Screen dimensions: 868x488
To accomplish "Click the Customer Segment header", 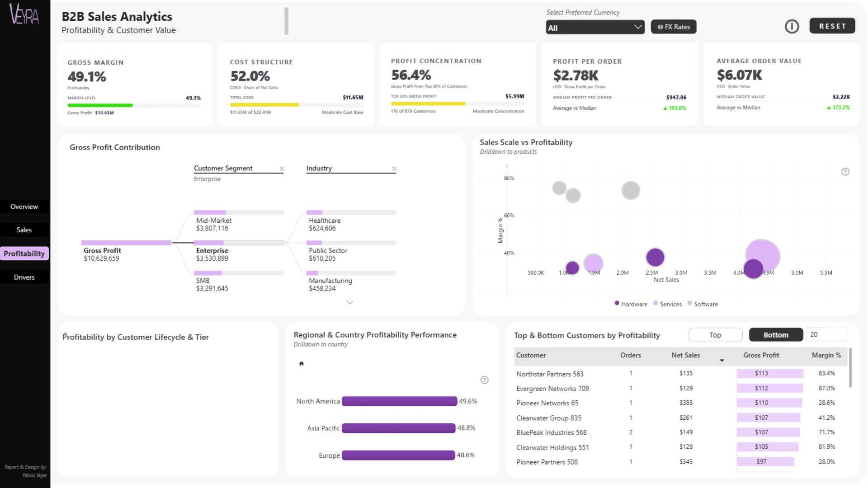I will tap(223, 168).
